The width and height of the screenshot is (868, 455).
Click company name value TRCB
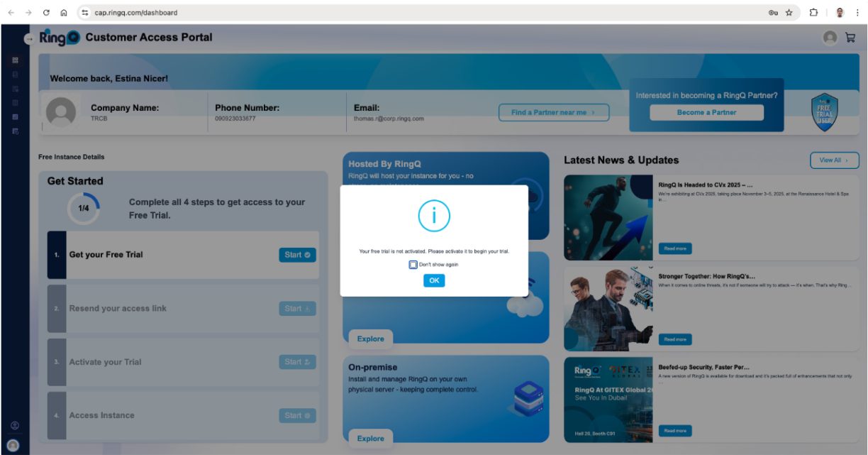99,119
